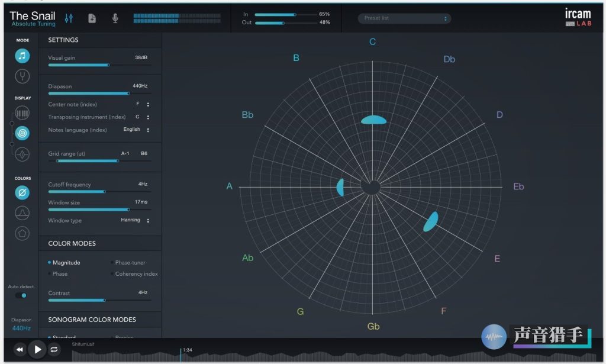
Task: Select the tuner diamond display view
Action: (x=22, y=154)
